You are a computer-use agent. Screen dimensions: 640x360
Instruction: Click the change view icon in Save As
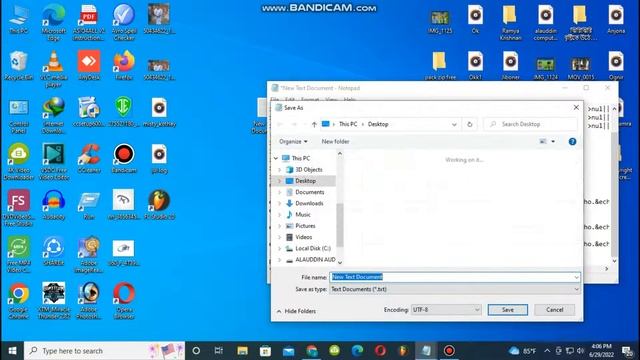coord(543,142)
